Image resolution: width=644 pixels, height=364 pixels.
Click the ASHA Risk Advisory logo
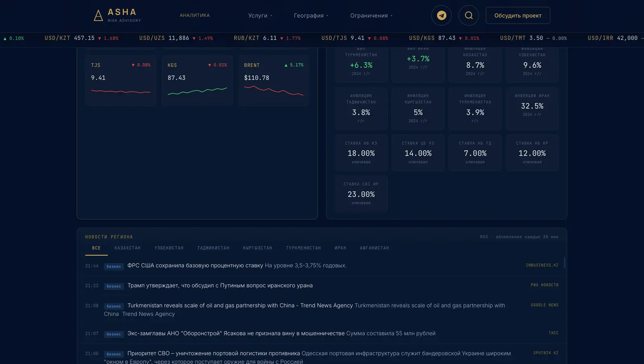(118, 15)
